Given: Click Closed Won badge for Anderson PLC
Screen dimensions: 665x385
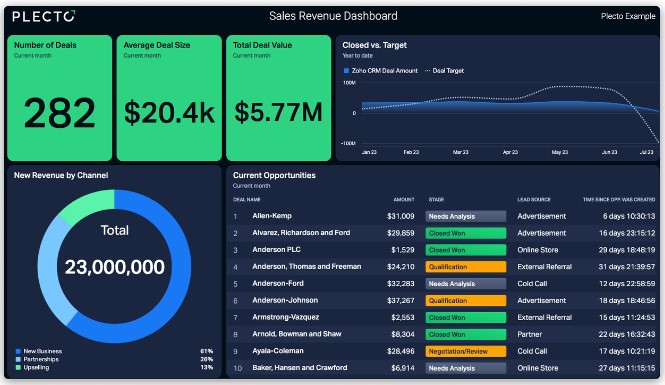Looking at the screenshot, I should pos(466,250).
